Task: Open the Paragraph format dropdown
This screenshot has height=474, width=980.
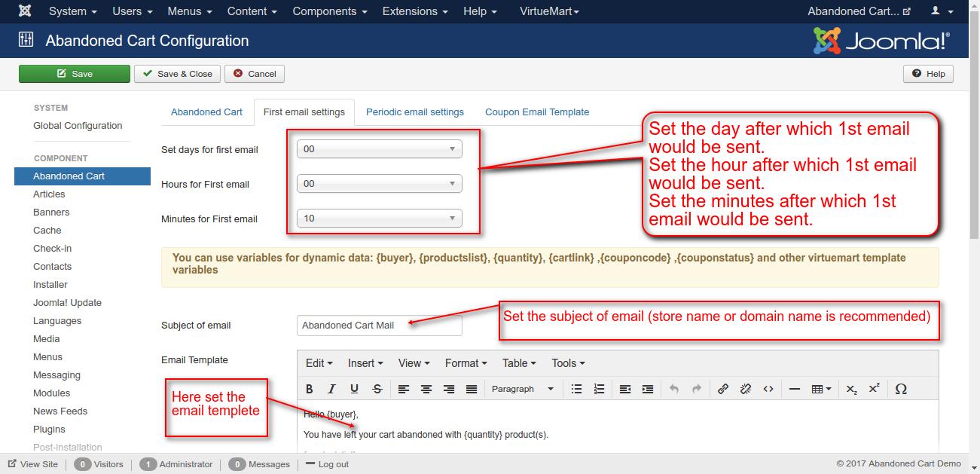Action: (x=523, y=389)
